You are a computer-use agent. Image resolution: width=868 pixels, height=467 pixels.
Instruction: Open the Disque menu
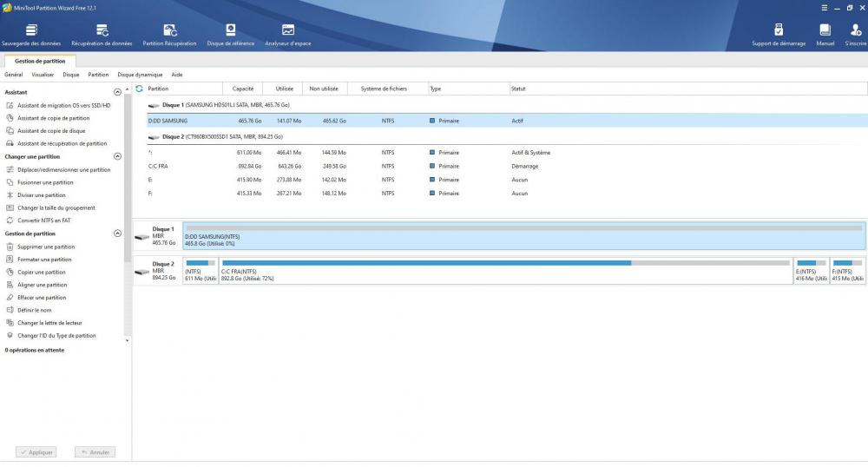coord(71,75)
